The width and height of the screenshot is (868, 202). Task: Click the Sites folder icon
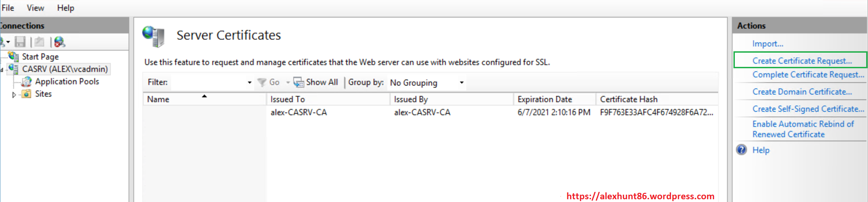coord(27,94)
